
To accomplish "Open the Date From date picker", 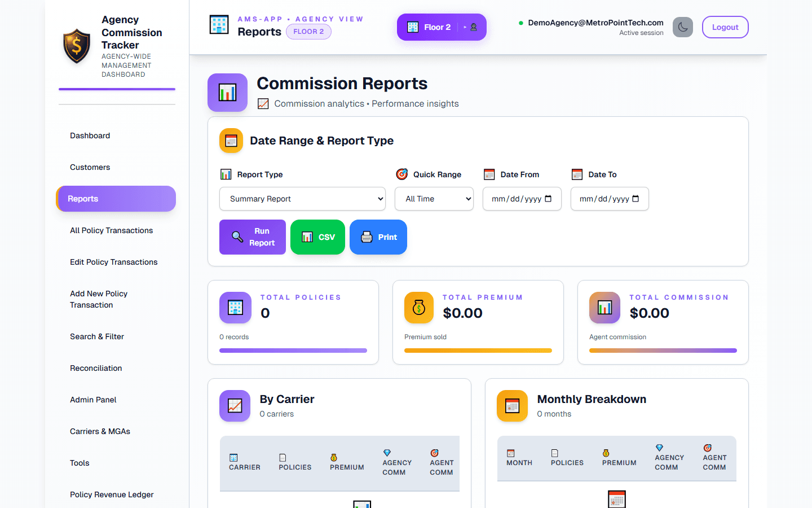I will coord(522,199).
